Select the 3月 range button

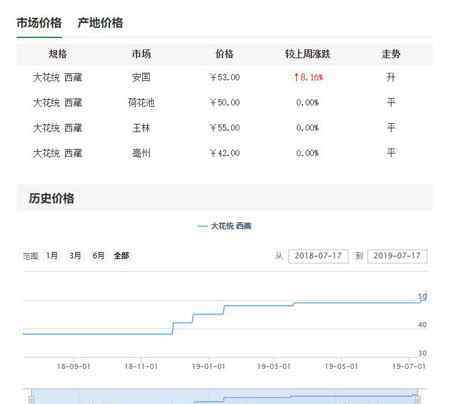(75, 256)
